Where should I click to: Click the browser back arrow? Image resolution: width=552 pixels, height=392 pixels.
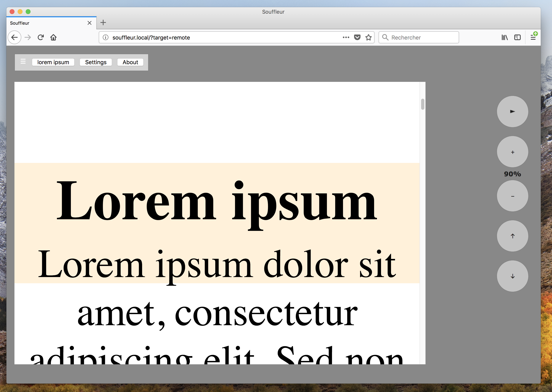pos(14,37)
